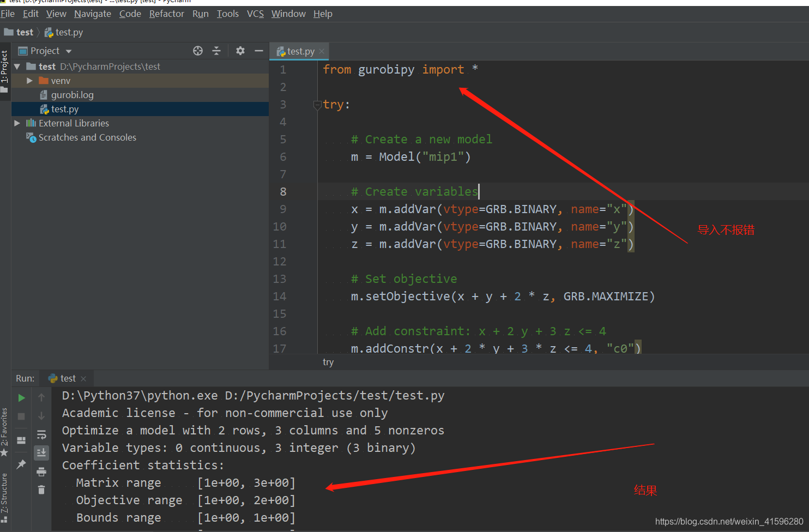Viewport: 809px width, 532px height.
Task: Print the Run console output
Action: coord(41,472)
